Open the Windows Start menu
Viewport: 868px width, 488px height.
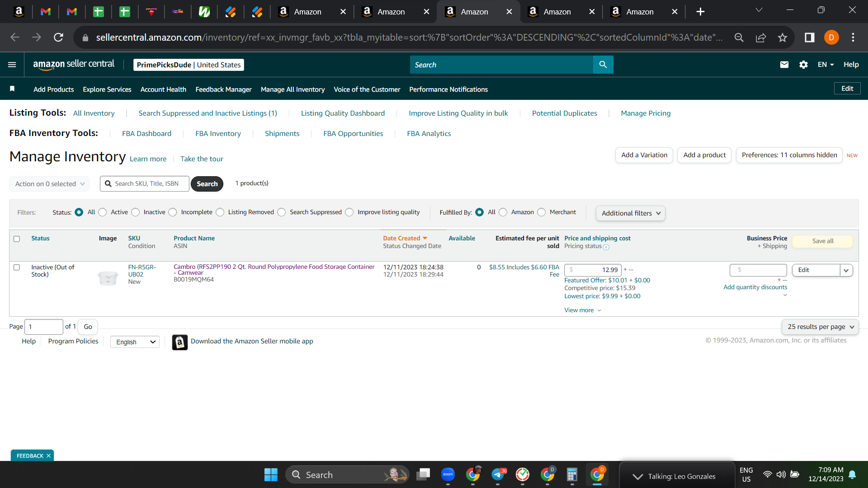[271, 475]
